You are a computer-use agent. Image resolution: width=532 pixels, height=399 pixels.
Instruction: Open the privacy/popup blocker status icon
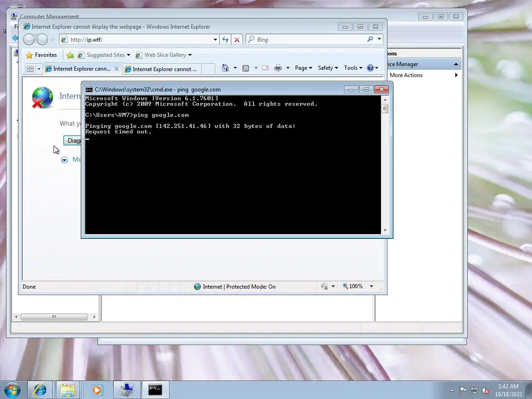[x=324, y=286]
